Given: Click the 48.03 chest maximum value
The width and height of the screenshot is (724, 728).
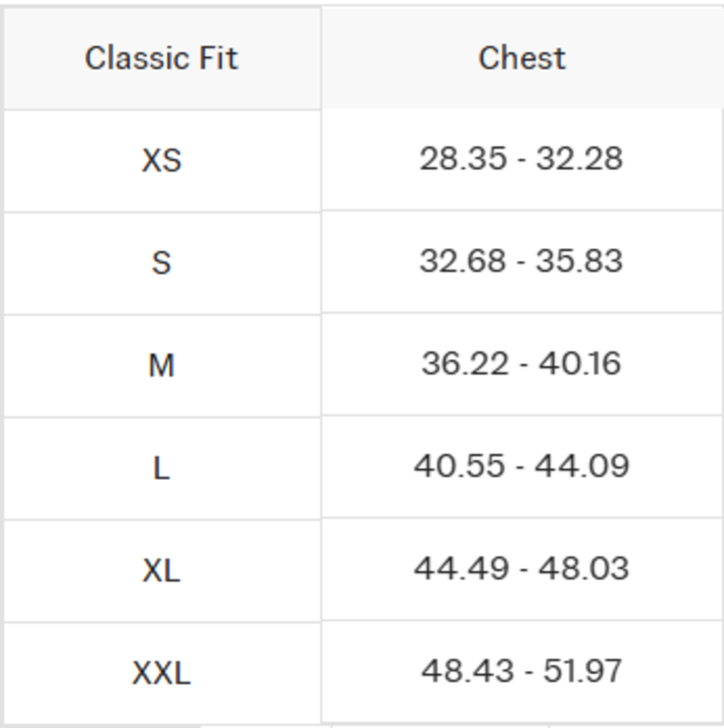Looking at the screenshot, I should [x=583, y=568].
